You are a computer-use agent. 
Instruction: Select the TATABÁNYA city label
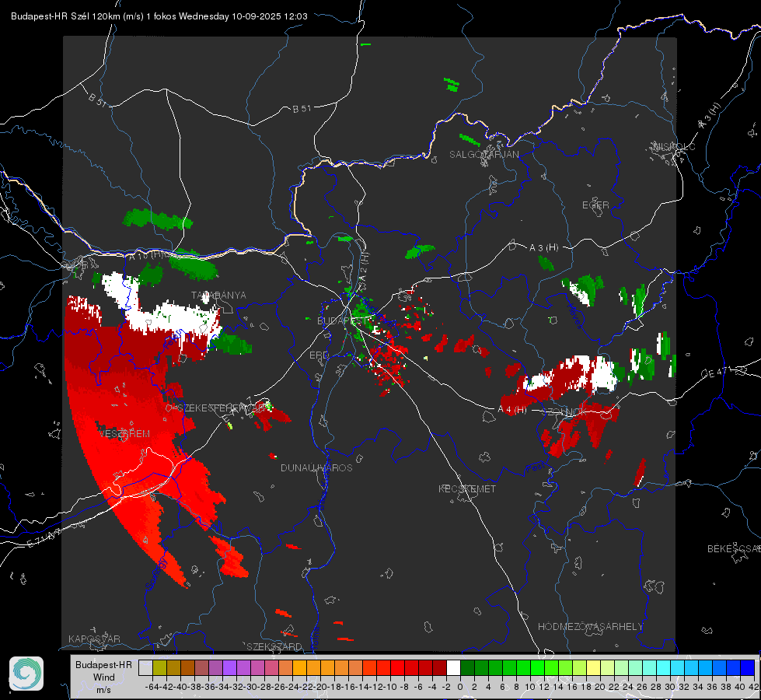tap(218, 296)
